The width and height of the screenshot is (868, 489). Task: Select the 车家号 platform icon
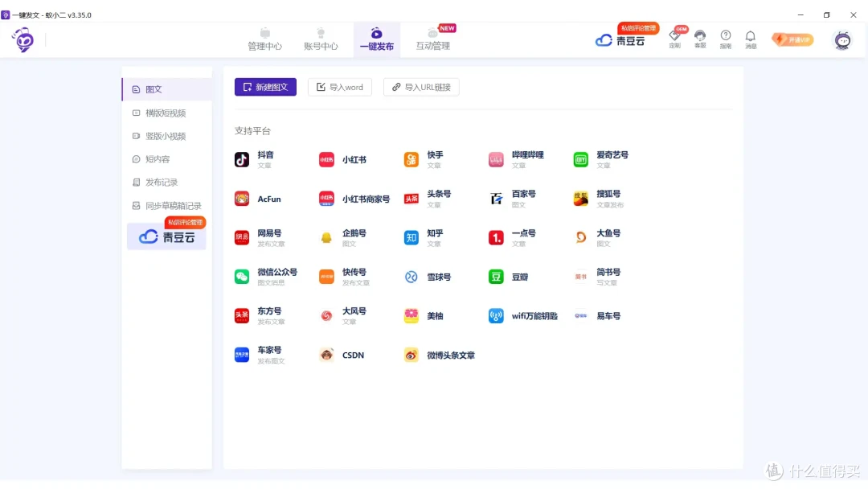pos(241,355)
